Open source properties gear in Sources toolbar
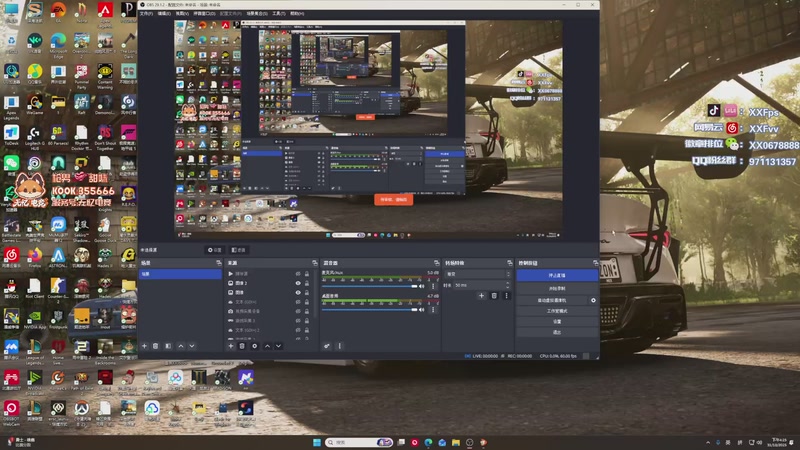Viewport: 800px width, 450px height. click(x=255, y=346)
